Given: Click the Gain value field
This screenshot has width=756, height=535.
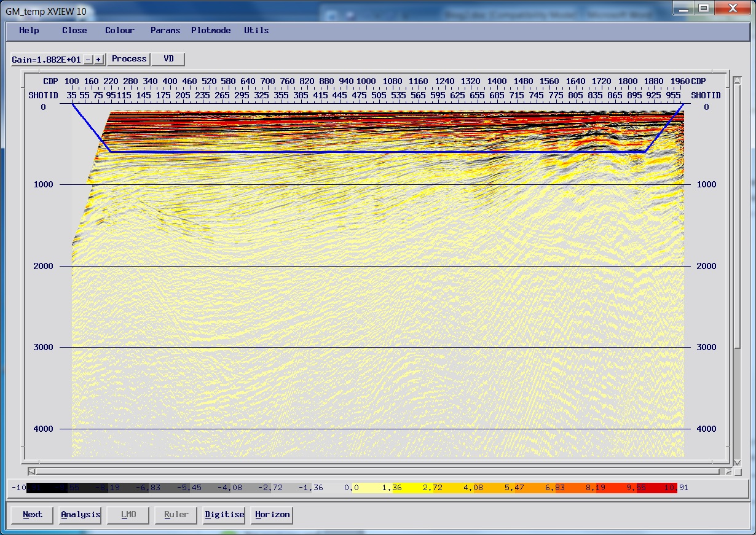Looking at the screenshot, I should point(47,60).
